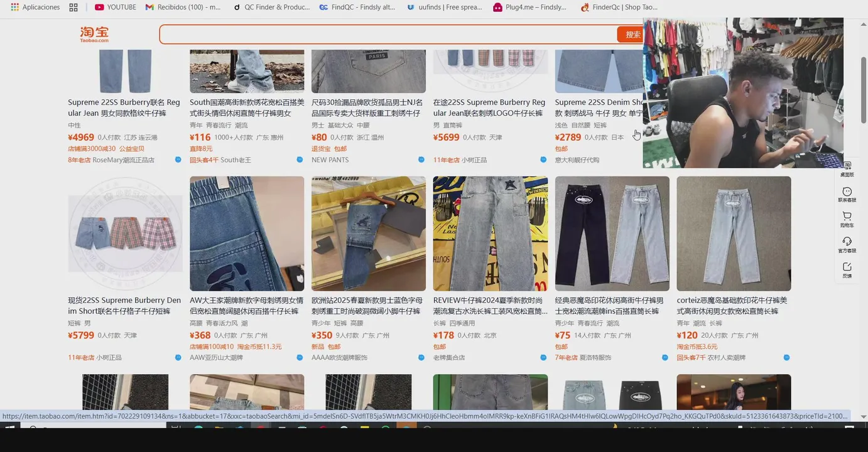Open Aplicaciones apps grid in bookmarks bar
Viewport: 868px width, 452px height.
(x=35, y=7)
